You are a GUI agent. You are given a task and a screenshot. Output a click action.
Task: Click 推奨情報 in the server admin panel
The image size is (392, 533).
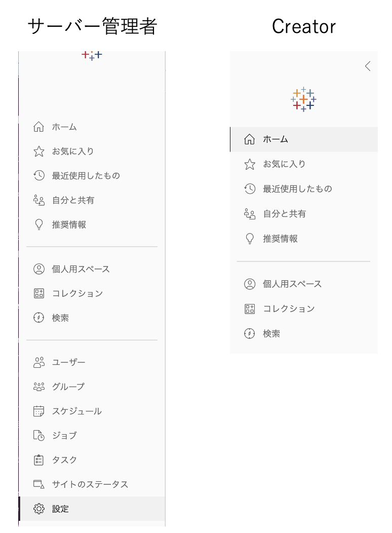(69, 224)
